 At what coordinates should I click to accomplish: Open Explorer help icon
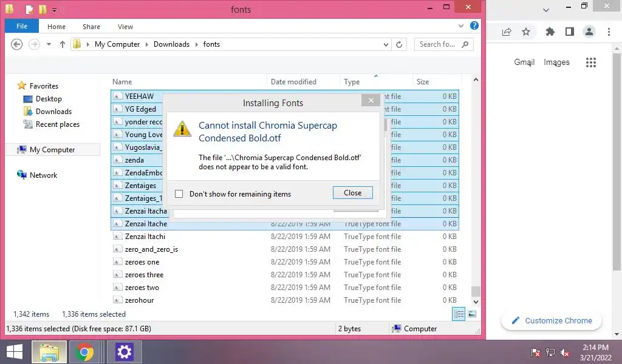point(474,25)
